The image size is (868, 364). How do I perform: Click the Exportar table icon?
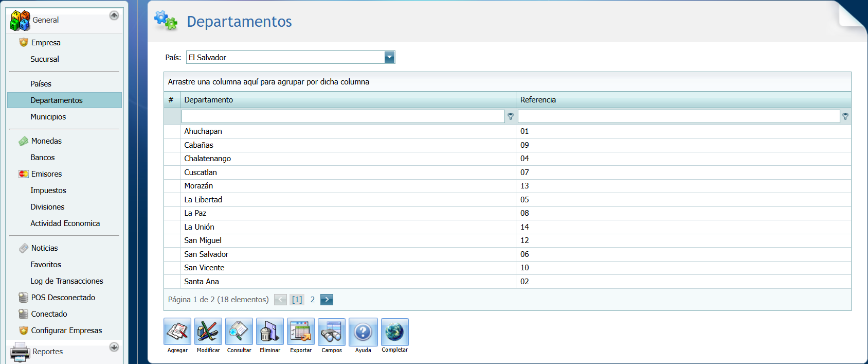click(x=301, y=332)
